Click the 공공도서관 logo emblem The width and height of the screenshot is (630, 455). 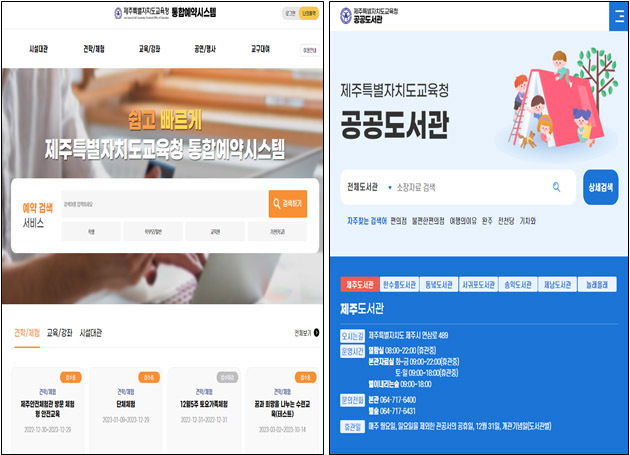346,16
